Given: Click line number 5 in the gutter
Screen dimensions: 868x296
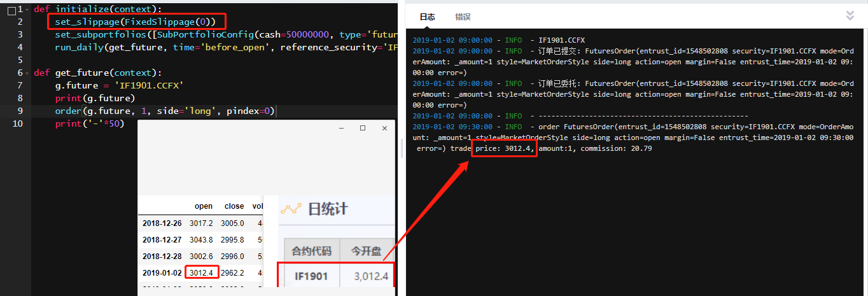Looking at the screenshot, I should tap(20, 60).
